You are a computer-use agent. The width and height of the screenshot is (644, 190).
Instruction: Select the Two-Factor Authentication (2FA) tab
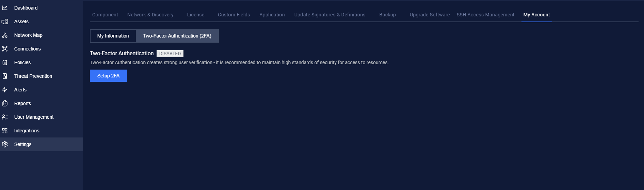(x=177, y=36)
